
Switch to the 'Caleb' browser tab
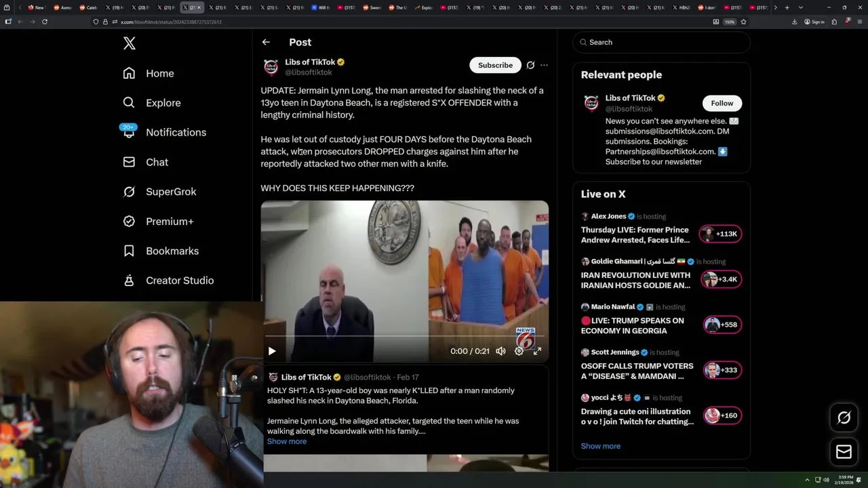point(87,7)
